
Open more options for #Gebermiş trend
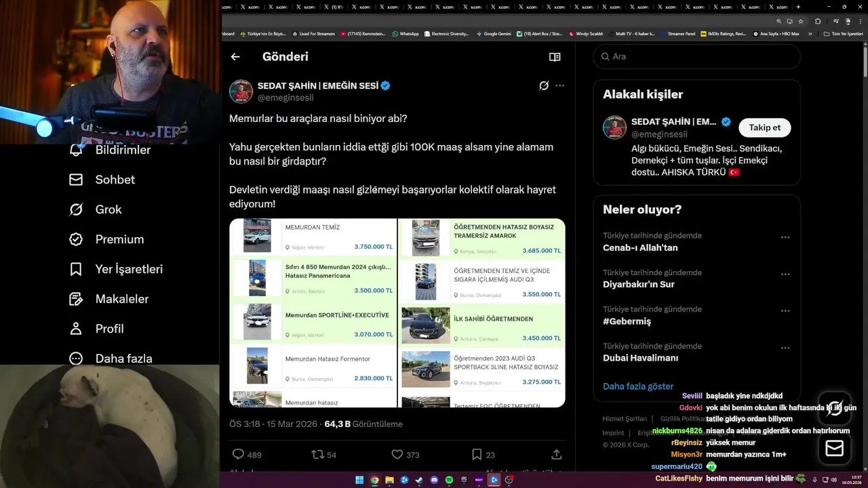(785, 311)
